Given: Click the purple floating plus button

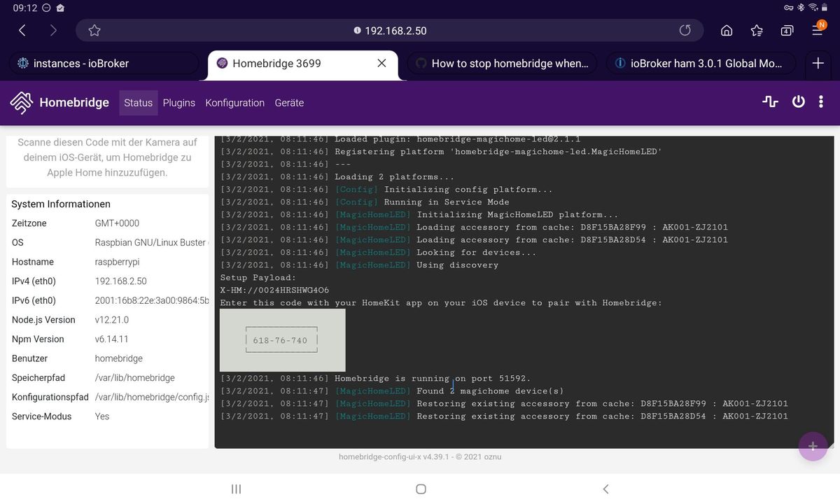Looking at the screenshot, I should point(813,446).
